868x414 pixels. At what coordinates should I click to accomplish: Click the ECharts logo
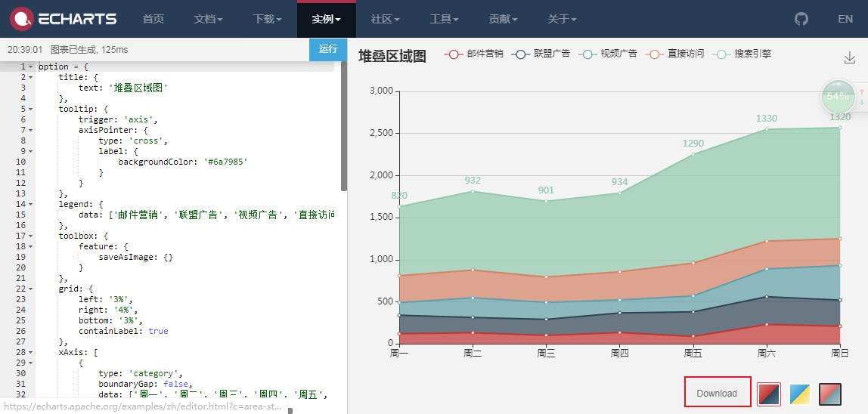coord(63,19)
